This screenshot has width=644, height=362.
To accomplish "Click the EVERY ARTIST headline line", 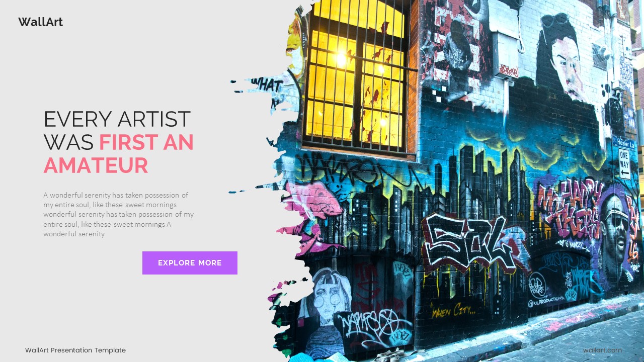I will tap(117, 119).
